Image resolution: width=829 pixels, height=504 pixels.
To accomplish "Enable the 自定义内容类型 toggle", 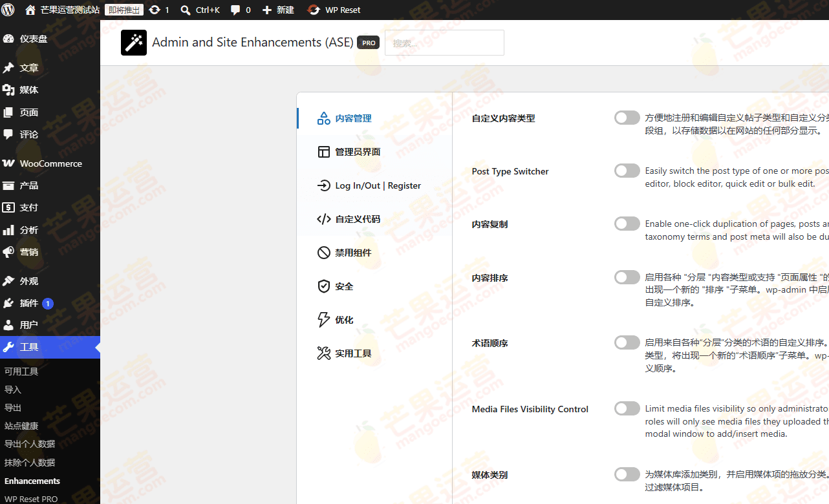I will click(627, 118).
